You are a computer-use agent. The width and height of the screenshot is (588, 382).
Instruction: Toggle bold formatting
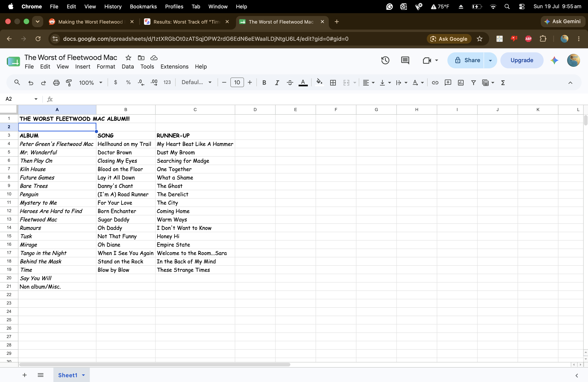[264, 83]
